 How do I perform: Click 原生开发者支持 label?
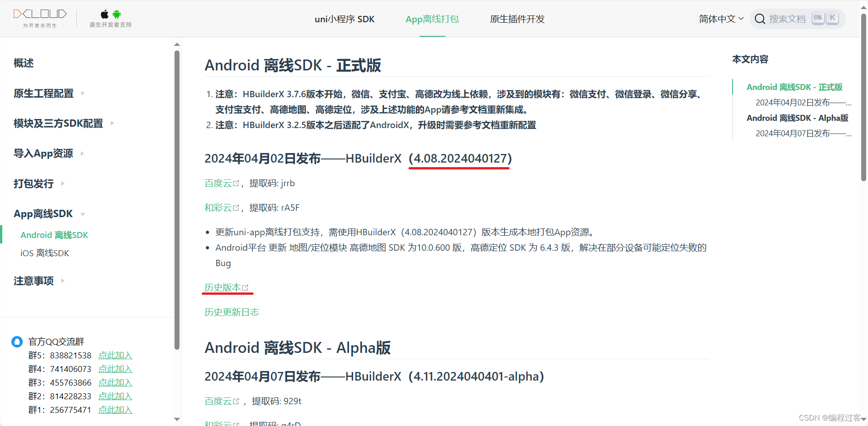(110, 25)
